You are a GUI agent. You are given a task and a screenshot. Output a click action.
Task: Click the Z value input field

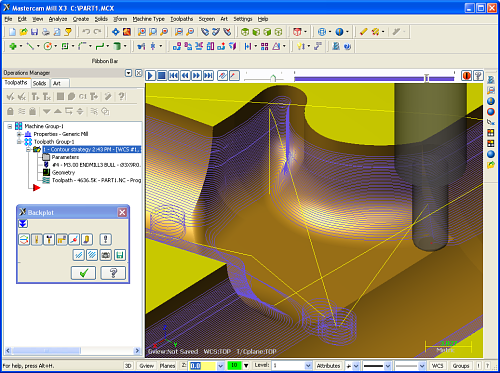(x=203, y=366)
